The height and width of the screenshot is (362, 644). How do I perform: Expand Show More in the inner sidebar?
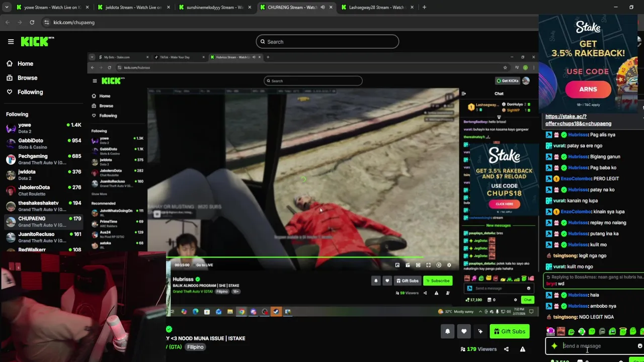[99, 194]
